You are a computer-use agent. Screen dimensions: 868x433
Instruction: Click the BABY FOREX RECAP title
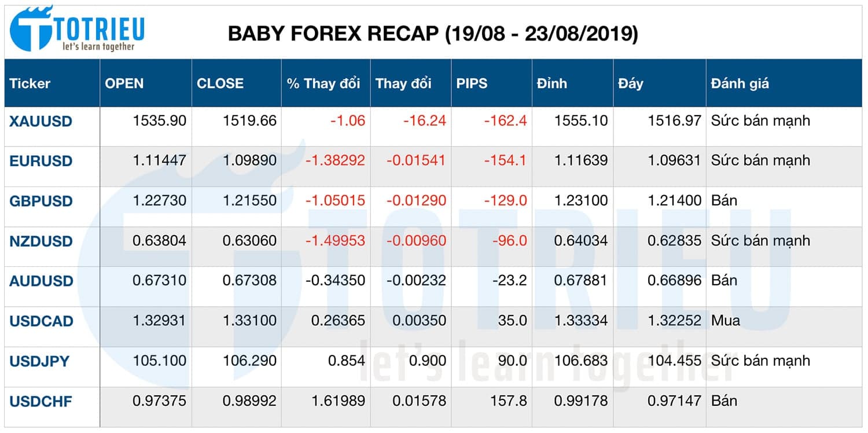click(x=434, y=34)
